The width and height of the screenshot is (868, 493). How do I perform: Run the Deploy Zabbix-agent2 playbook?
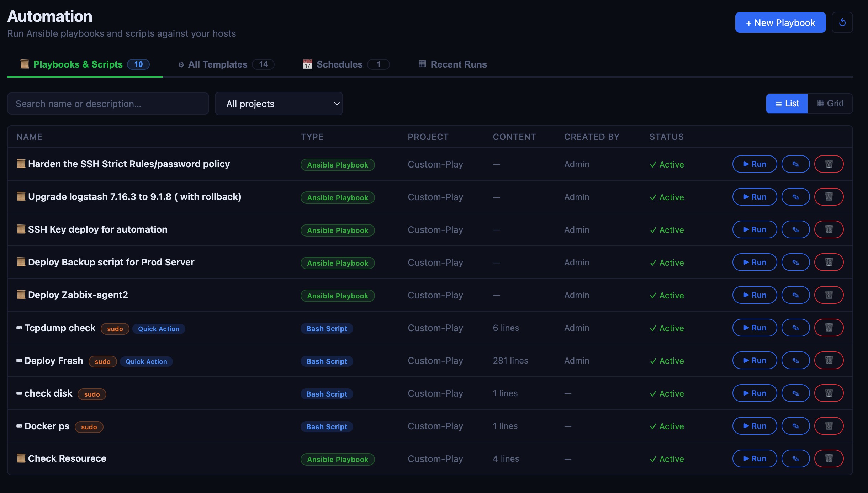click(x=755, y=295)
